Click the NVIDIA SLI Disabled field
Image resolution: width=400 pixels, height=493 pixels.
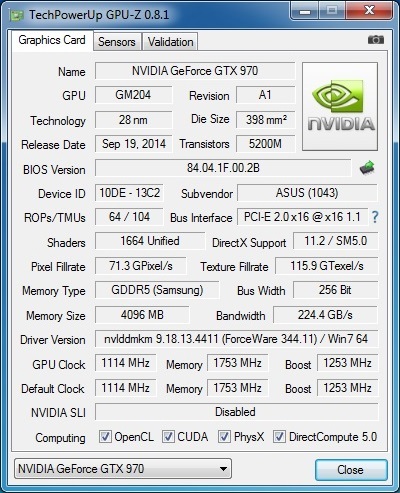(x=236, y=412)
